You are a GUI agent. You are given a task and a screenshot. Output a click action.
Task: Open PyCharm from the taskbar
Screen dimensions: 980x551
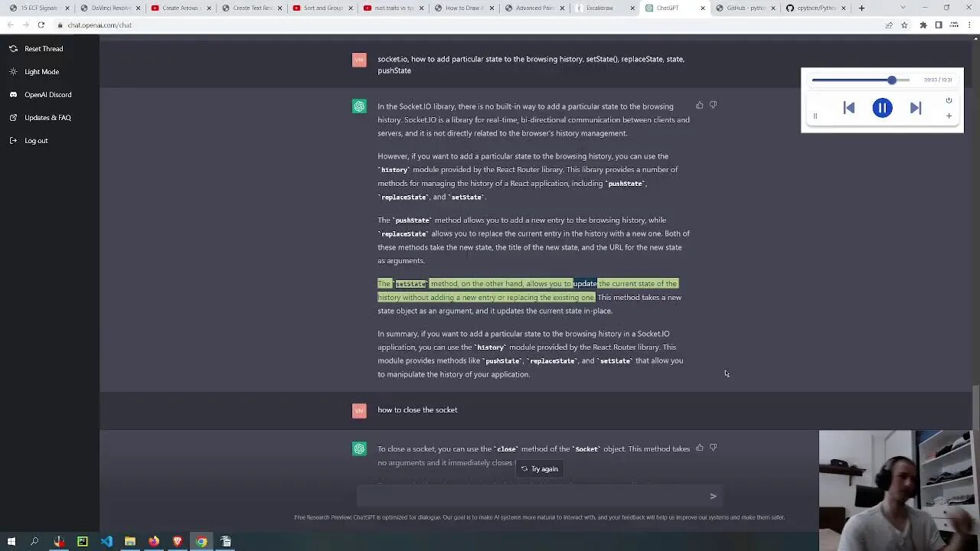[83, 542]
